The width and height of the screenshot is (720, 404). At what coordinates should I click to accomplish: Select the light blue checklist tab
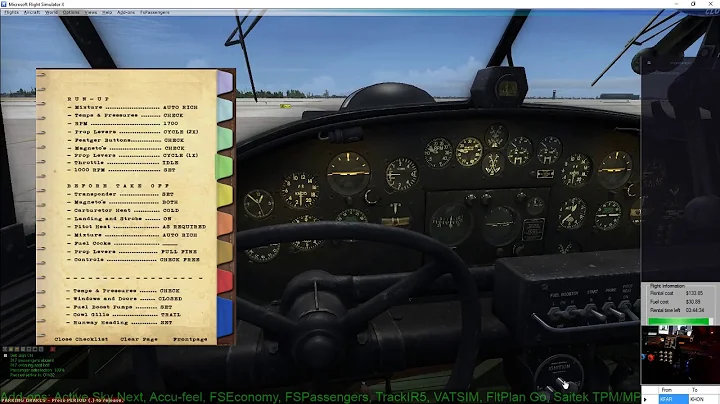(225, 110)
